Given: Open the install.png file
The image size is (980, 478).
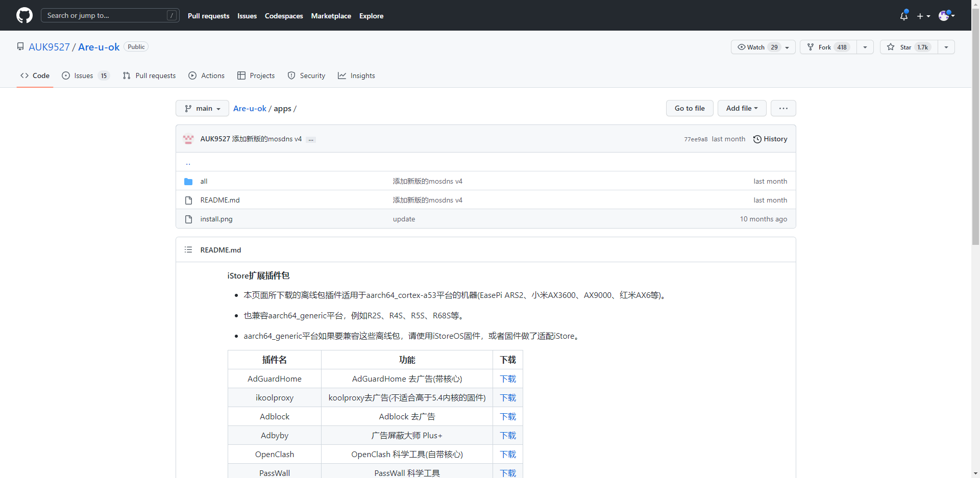Looking at the screenshot, I should tap(216, 219).
